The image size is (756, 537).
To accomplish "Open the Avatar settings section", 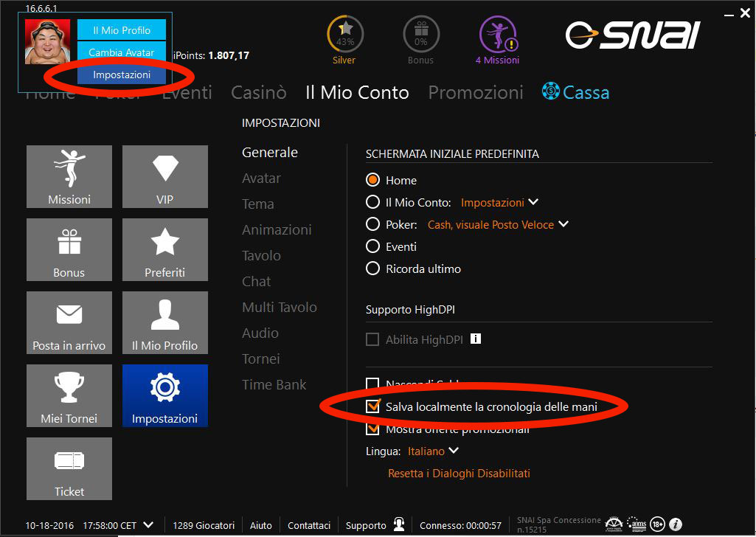I will 261,178.
